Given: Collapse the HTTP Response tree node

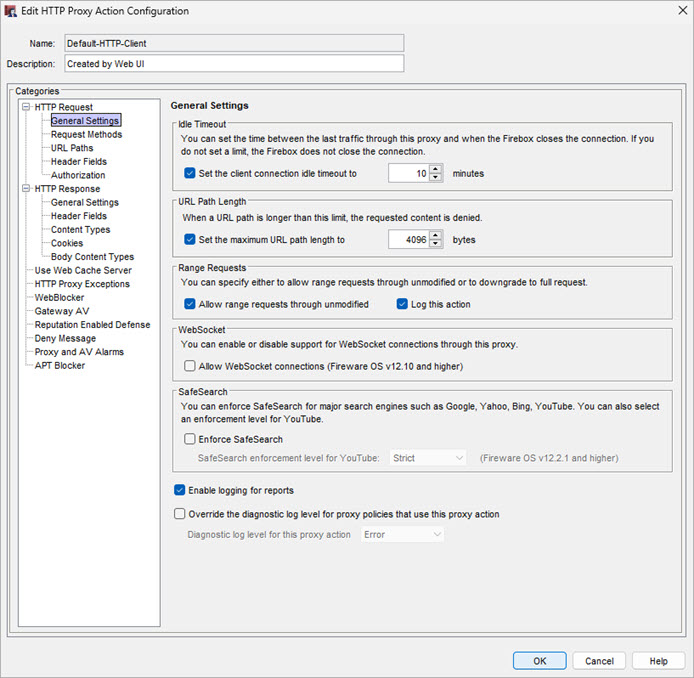Looking at the screenshot, I should click(x=26, y=189).
